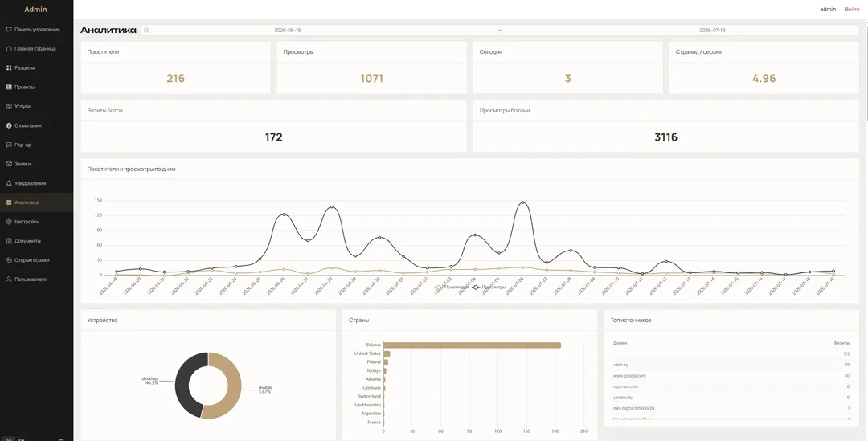868x441 pixels.
Task: Click the mkr-digital.bitrix24.by source row
Action: click(x=731, y=408)
